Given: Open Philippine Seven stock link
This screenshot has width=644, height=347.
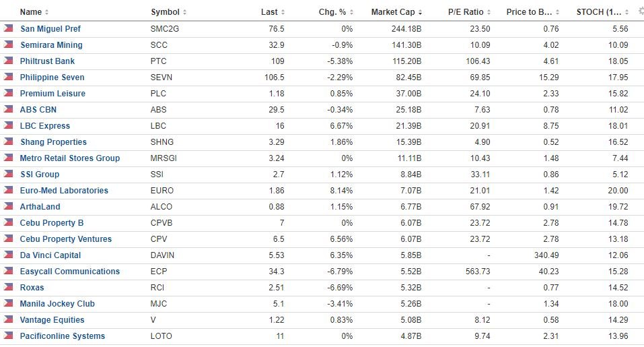Looking at the screenshot, I should (x=52, y=77).
